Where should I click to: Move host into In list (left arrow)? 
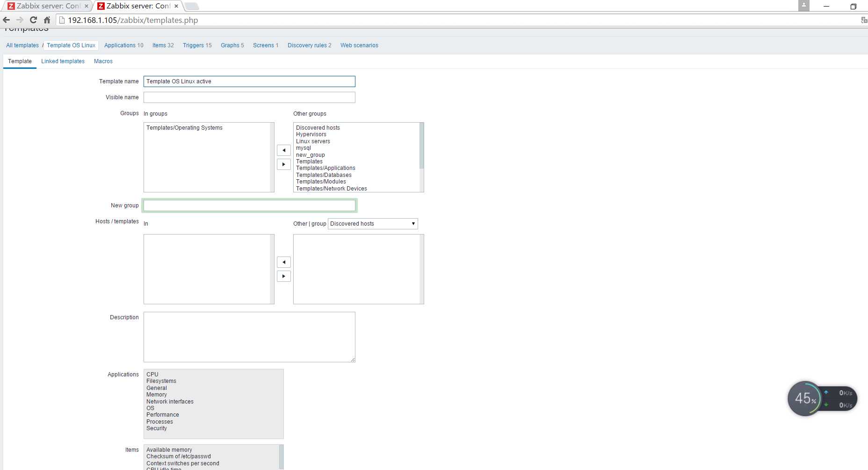click(x=284, y=262)
